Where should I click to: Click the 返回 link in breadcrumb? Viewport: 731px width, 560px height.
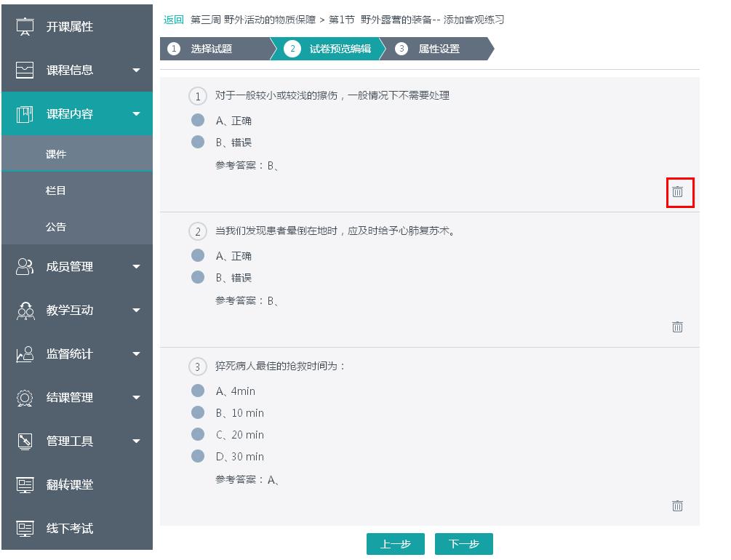tap(174, 20)
